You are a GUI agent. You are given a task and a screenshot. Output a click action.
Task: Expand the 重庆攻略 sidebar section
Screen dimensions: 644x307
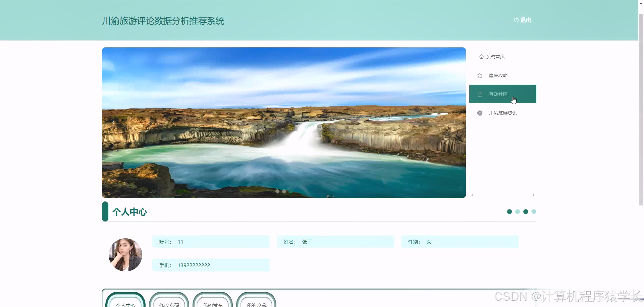[x=498, y=75]
